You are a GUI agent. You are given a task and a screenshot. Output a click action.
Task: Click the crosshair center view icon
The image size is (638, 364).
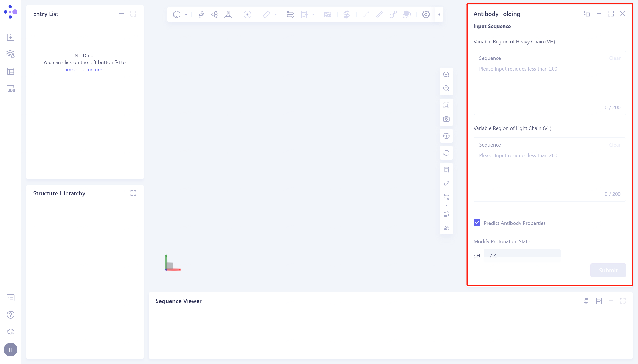click(x=446, y=136)
